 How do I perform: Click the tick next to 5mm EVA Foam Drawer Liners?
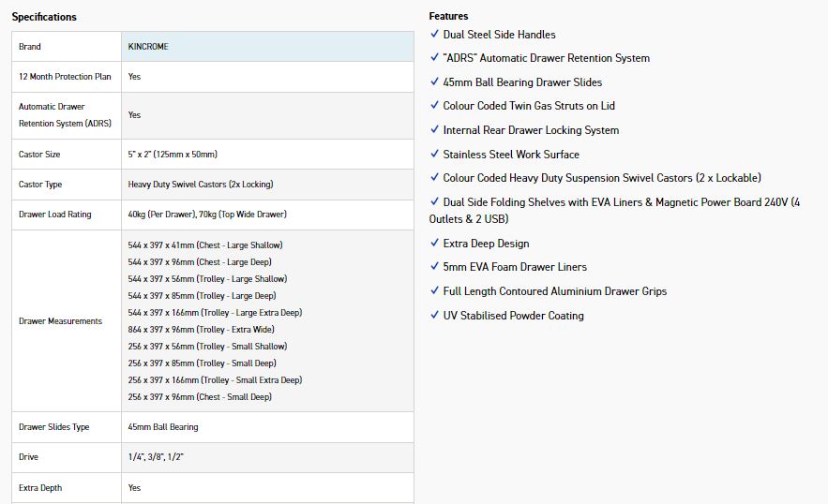(x=434, y=267)
